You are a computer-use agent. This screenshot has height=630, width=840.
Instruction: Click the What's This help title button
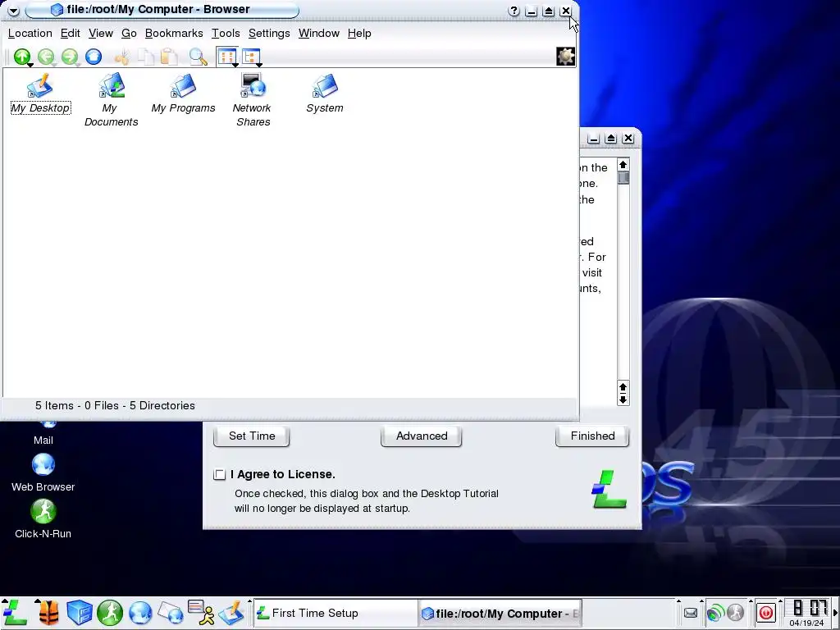click(514, 11)
